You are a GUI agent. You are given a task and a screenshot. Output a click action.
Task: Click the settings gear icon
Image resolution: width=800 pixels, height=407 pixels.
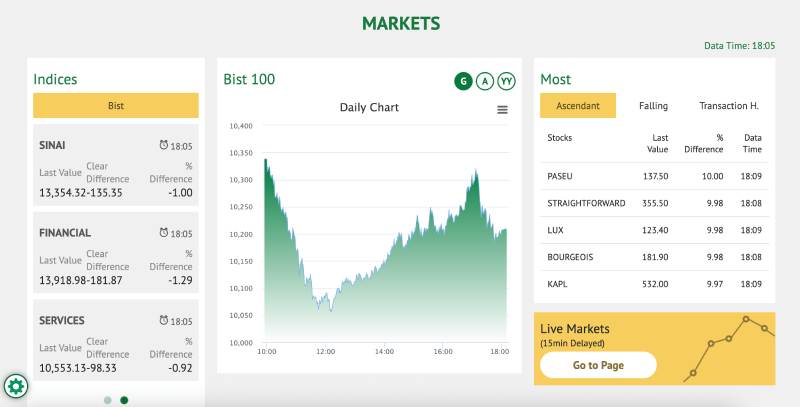[x=16, y=385]
